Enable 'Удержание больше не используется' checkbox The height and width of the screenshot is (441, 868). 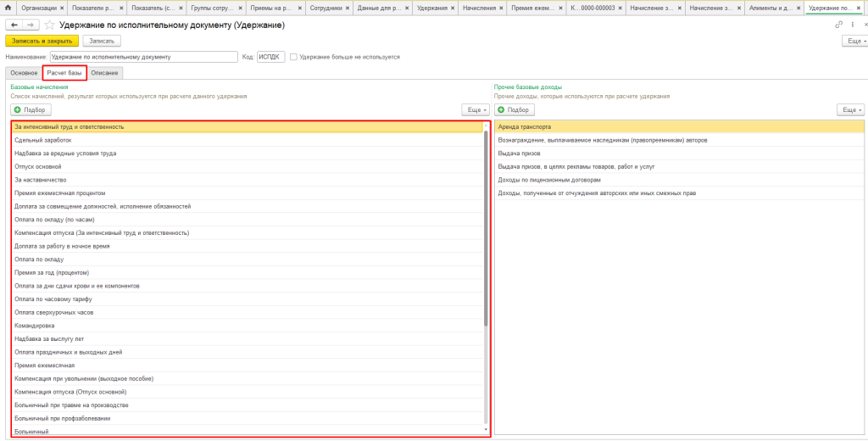[x=293, y=57]
